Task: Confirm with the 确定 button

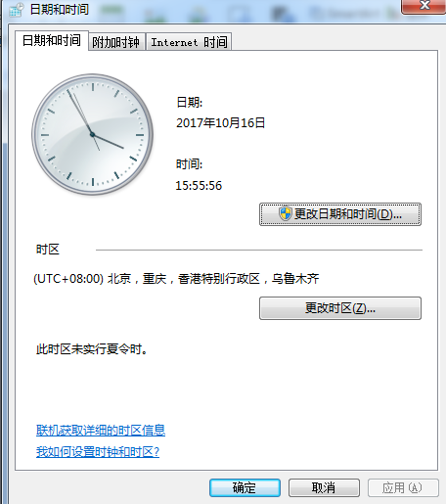Action: (x=245, y=488)
